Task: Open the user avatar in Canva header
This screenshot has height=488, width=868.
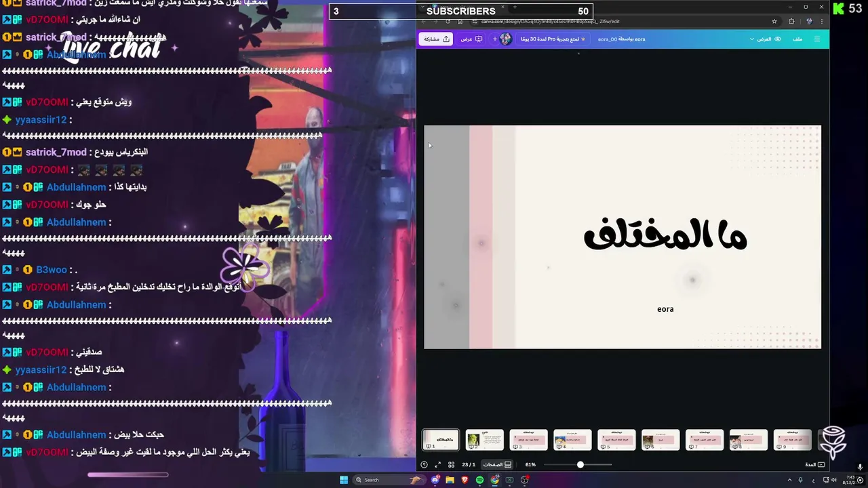Action: [x=505, y=39]
